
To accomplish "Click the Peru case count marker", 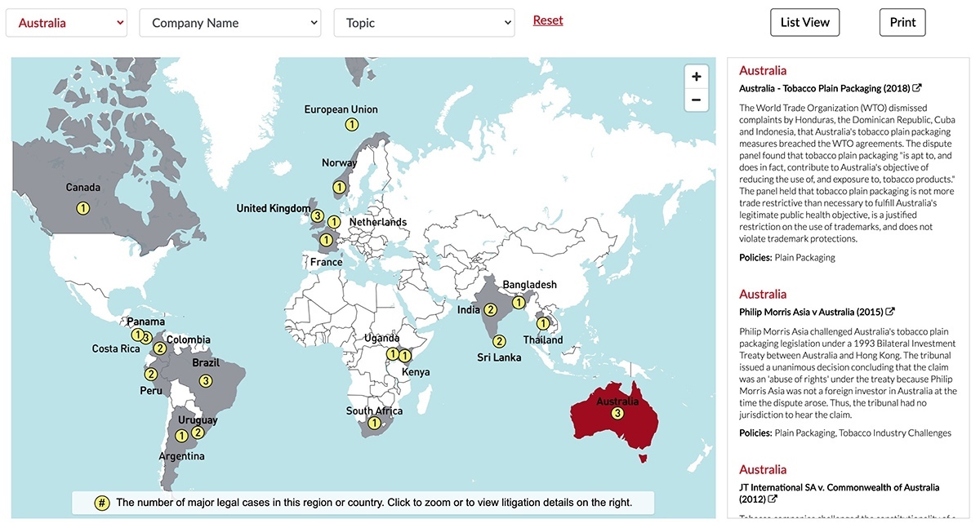I will (x=151, y=375).
